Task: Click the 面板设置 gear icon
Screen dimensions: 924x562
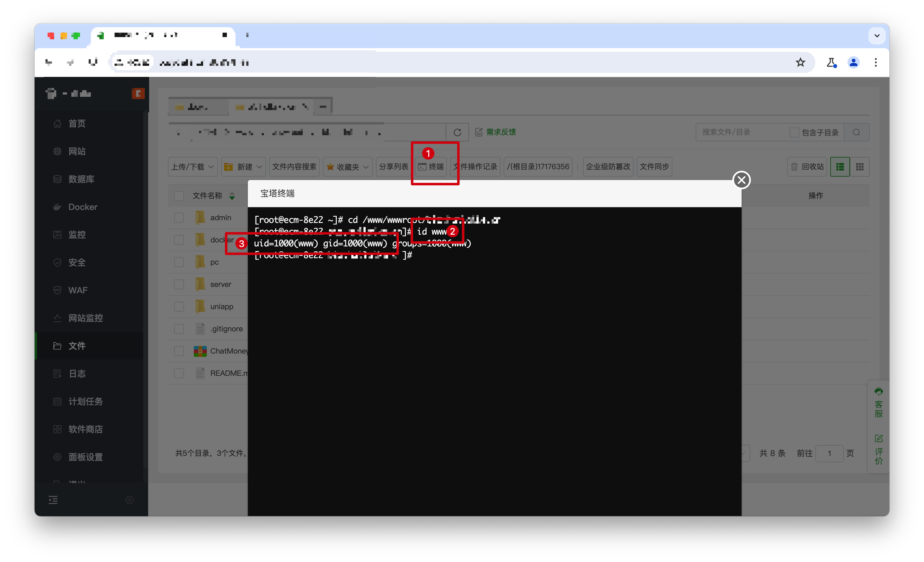Action: 57,457
